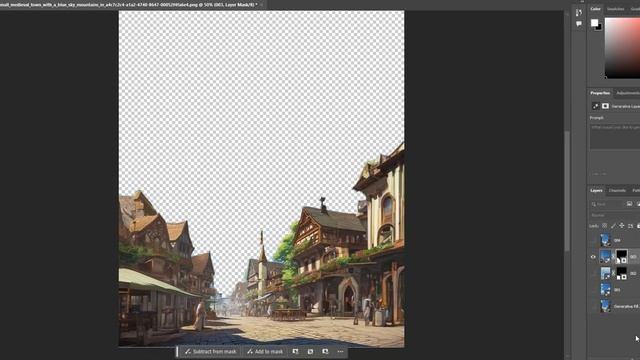Click the link icon on third layer mask
Image resolution: width=640 pixels, height=360 pixels.
point(613,273)
